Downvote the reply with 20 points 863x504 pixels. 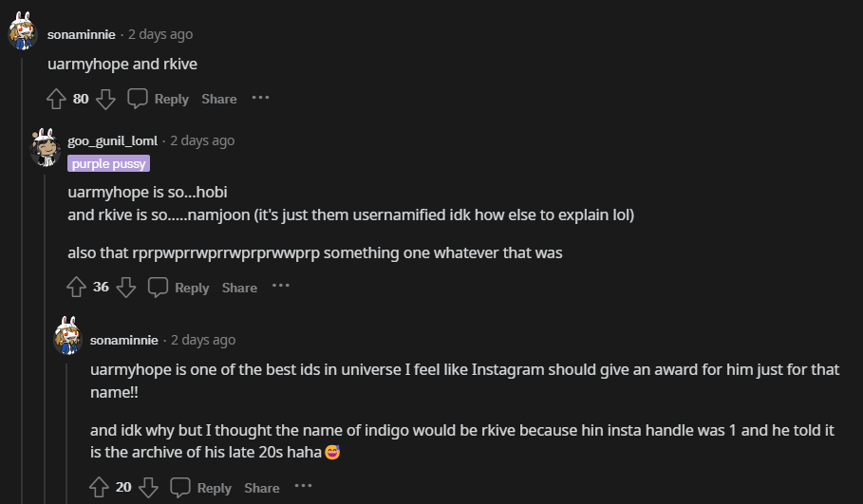148,487
